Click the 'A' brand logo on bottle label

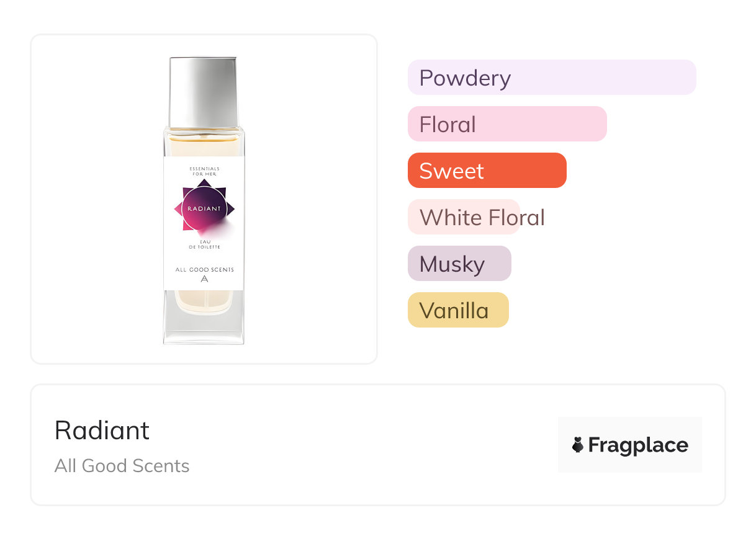click(204, 279)
